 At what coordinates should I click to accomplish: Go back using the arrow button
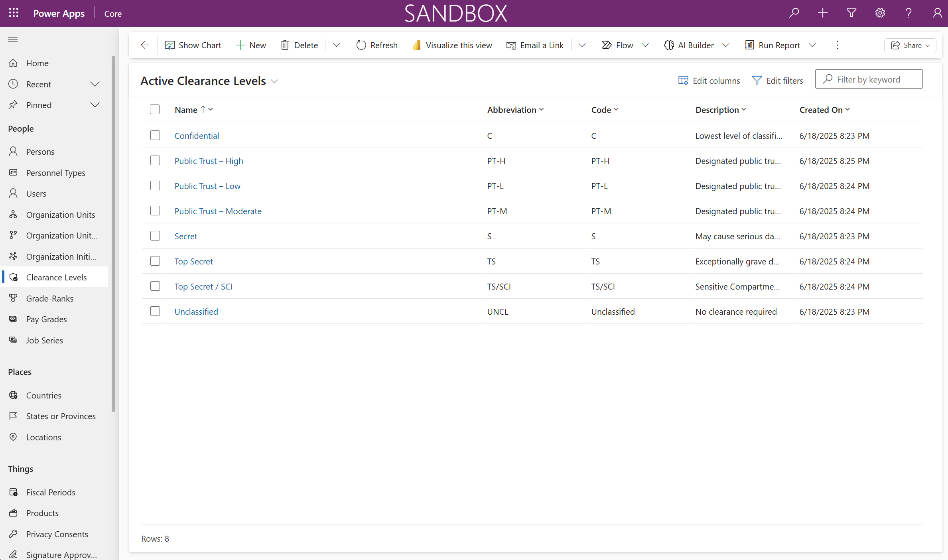[145, 45]
